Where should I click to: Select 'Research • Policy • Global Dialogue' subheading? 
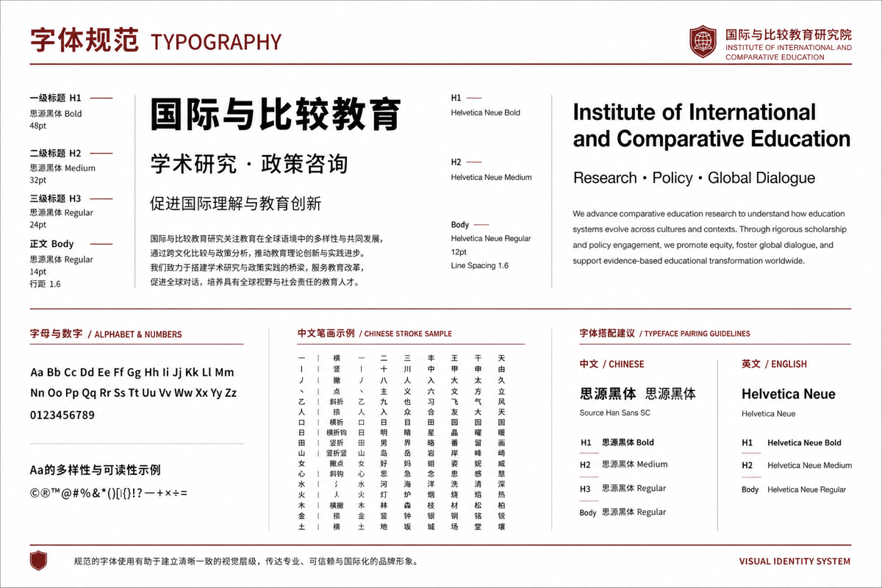click(x=694, y=178)
